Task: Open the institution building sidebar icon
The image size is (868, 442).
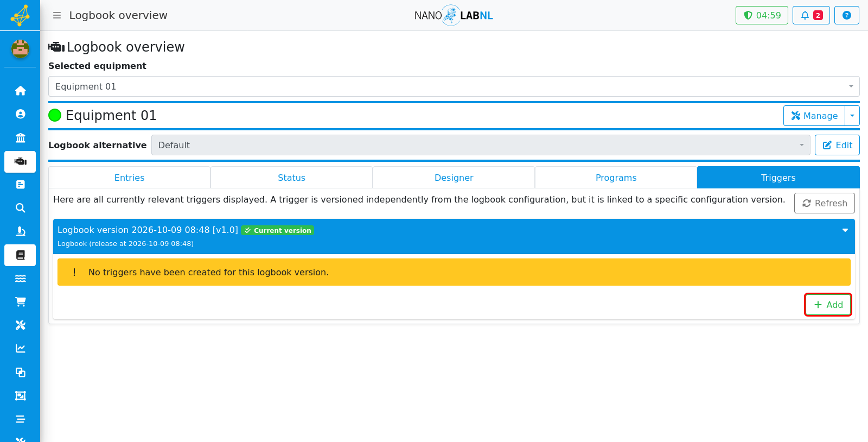Action: pos(20,137)
